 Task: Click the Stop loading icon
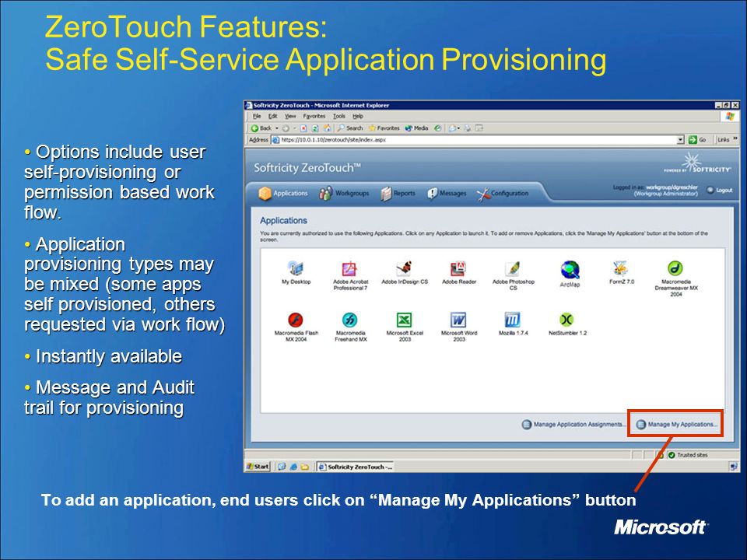[x=303, y=128]
